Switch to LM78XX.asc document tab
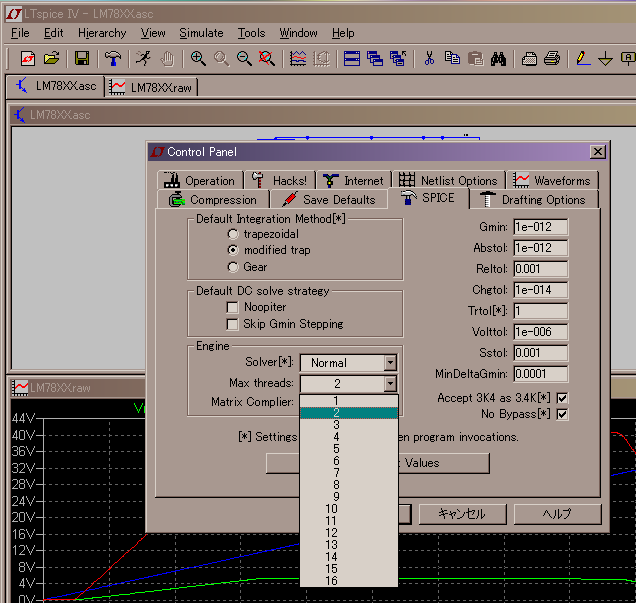 [x=56, y=86]
